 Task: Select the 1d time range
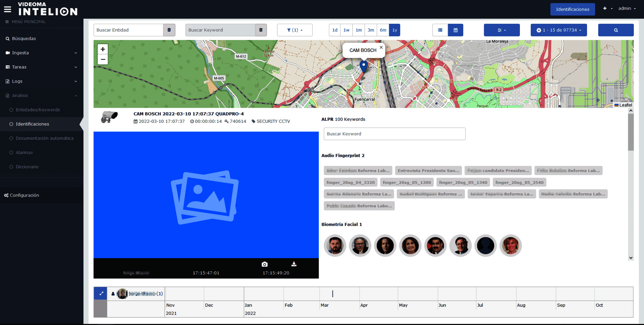click(335, 30)
